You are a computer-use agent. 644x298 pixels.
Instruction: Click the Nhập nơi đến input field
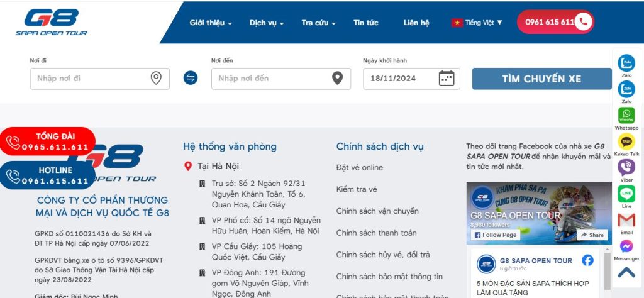[x=281, y=79]
